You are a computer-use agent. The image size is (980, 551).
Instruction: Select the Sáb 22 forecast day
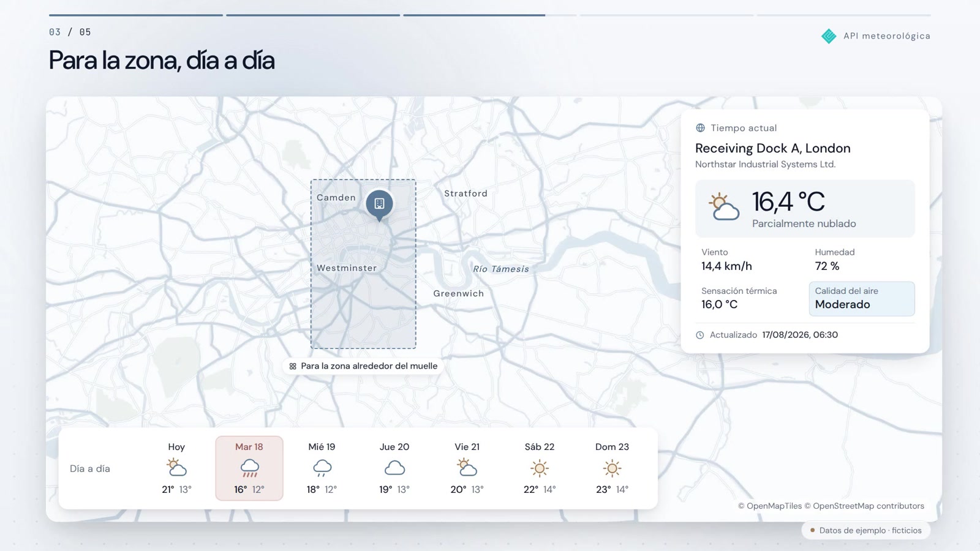pyautogui.click(x=540, y=468)
